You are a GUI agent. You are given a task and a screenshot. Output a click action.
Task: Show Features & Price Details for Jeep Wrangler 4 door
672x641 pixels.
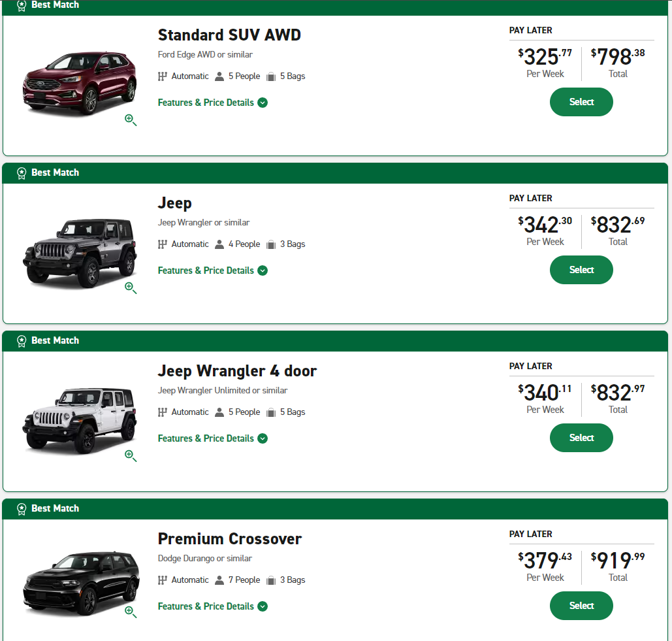tap(213, 438)
